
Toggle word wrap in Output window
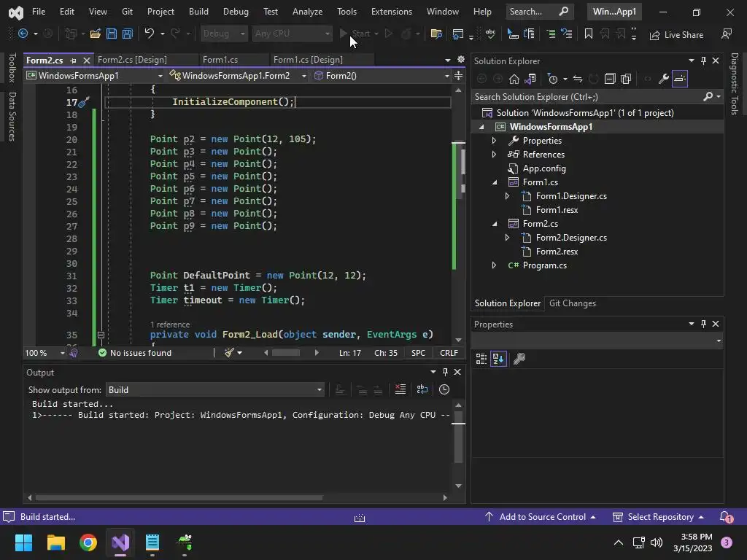[422, 389]
